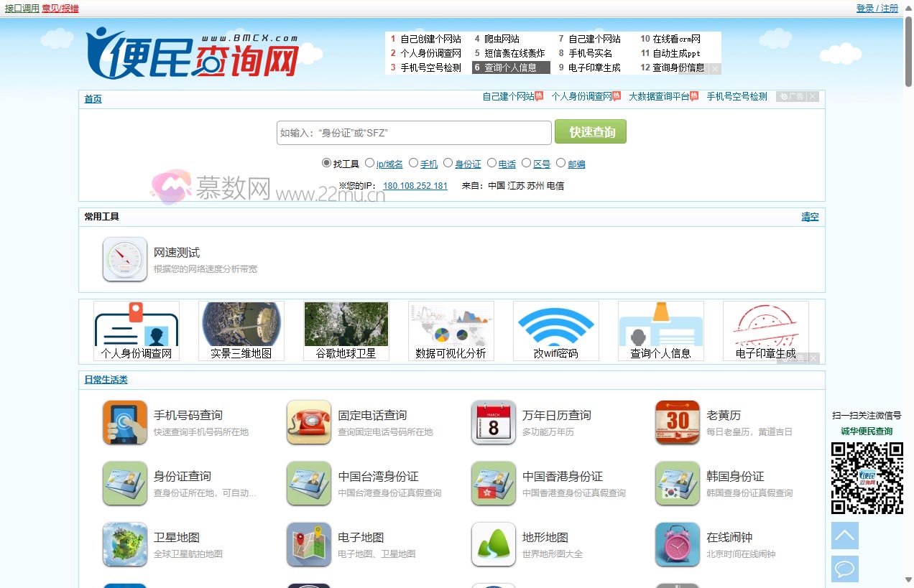914x588 pixels.
Task: Click the 快速查询 search button
Action: pyautogui.click(x=590, y=132)
